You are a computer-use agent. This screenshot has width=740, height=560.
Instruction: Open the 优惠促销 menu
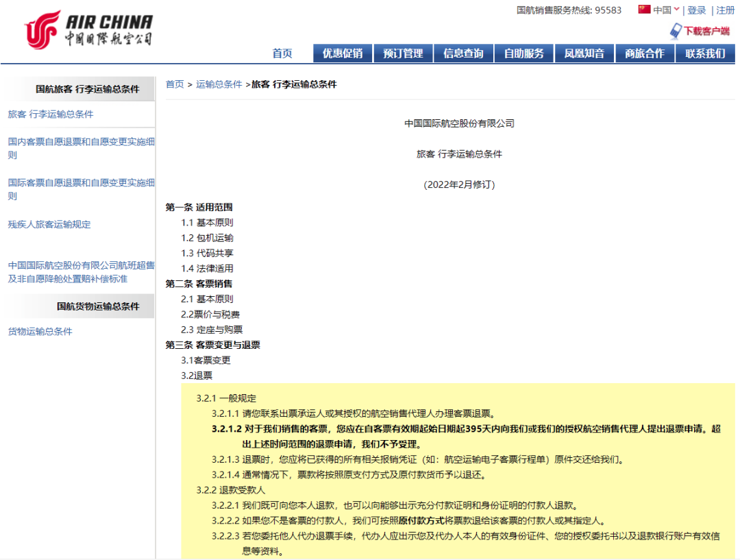[x=343, y=53]
